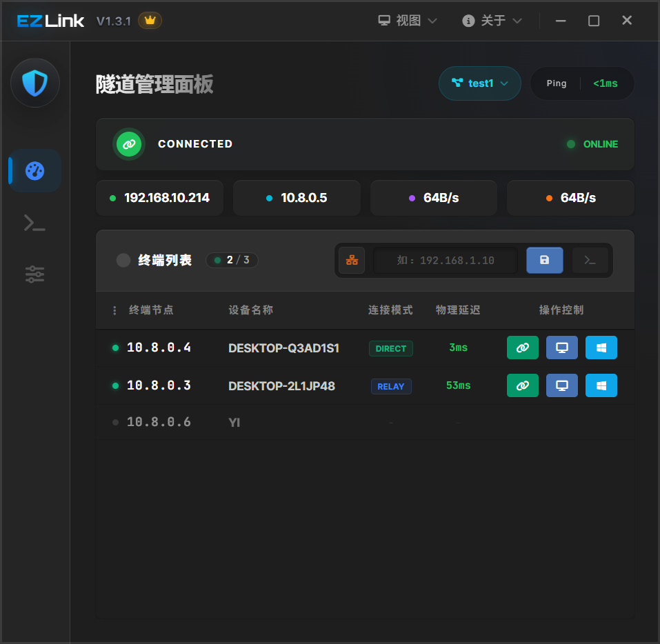Click the terminal icon right of save button
660x644 pixels.
(590, 260)
